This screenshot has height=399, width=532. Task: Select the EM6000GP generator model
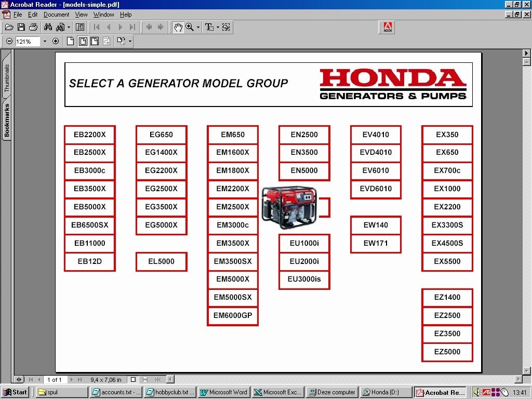(x=233, y=315)
